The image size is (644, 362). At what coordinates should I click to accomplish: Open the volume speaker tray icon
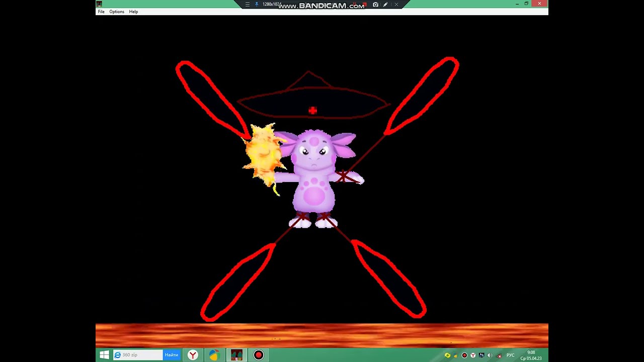(x=490, y=355)
